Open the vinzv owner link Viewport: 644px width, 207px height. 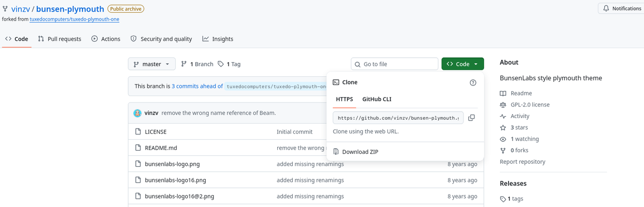pyautogui.click(x=21, y=9)
